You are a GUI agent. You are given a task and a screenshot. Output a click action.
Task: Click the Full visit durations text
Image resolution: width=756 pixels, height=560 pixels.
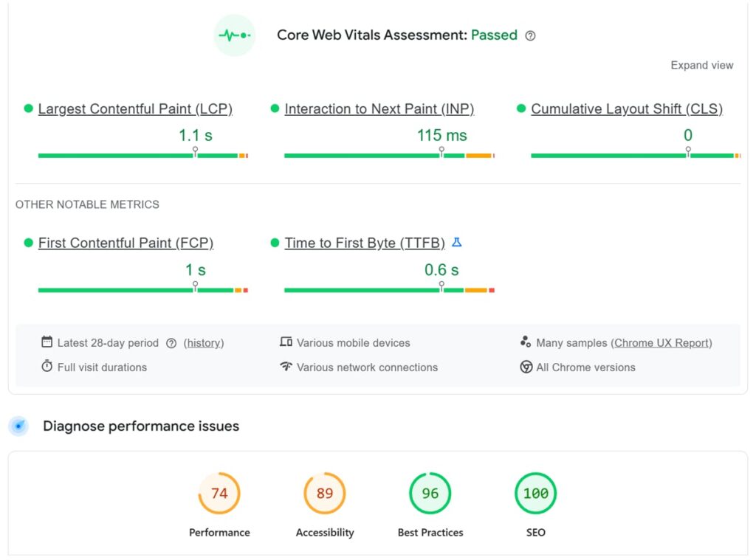click(102, 367)
